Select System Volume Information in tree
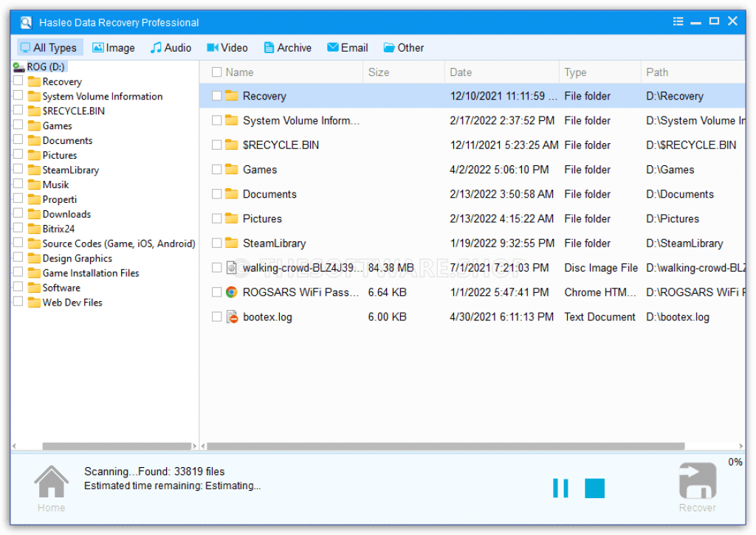Viewport: 756px width, 535px height. (102, 97)
